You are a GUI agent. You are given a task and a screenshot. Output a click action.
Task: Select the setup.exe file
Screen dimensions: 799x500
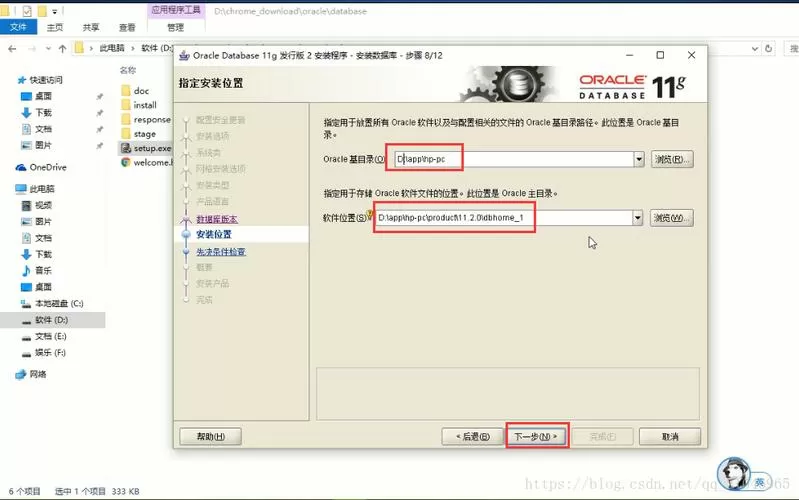point(146,148)
